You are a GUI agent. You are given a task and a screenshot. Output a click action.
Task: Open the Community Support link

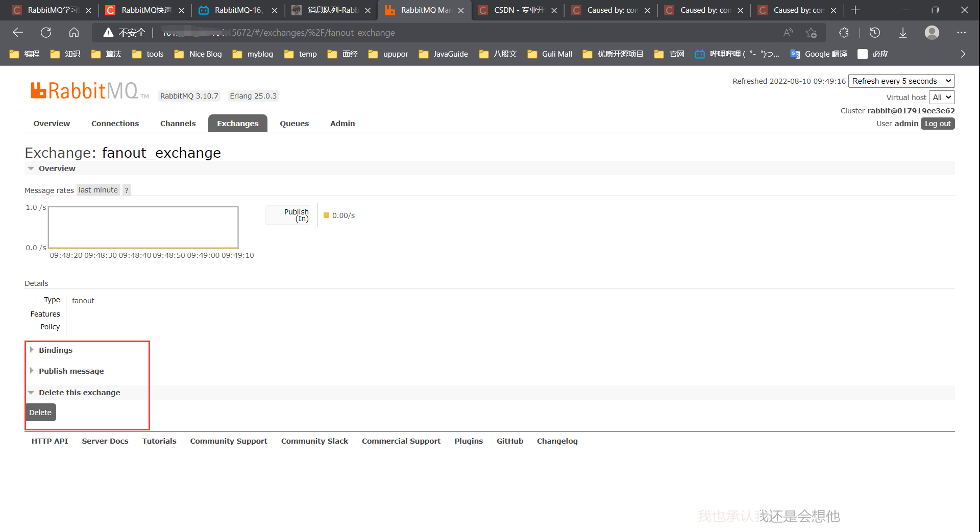(229, 441)
